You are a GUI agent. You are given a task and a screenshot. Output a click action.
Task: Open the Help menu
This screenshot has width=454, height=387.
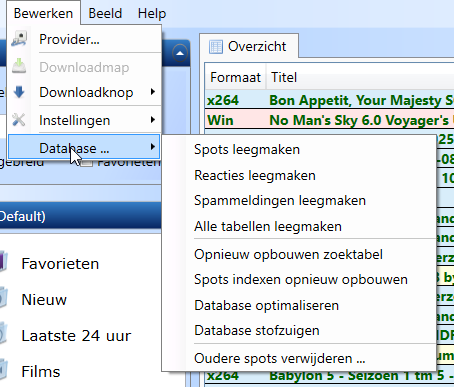(152, 13)
